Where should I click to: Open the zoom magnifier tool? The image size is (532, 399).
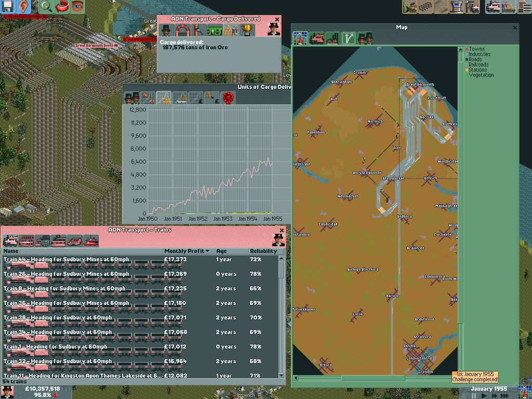(46, 6)
